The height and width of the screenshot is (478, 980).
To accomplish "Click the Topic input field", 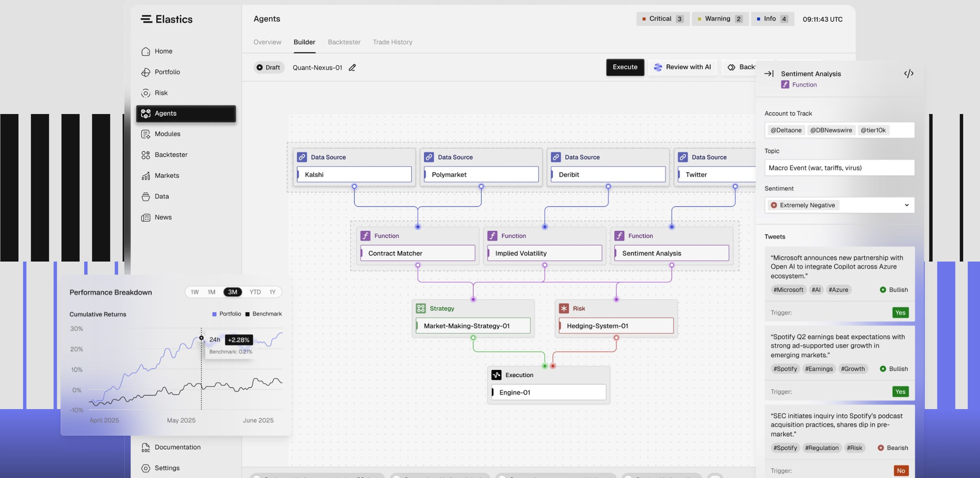I will tap(839, 168).
